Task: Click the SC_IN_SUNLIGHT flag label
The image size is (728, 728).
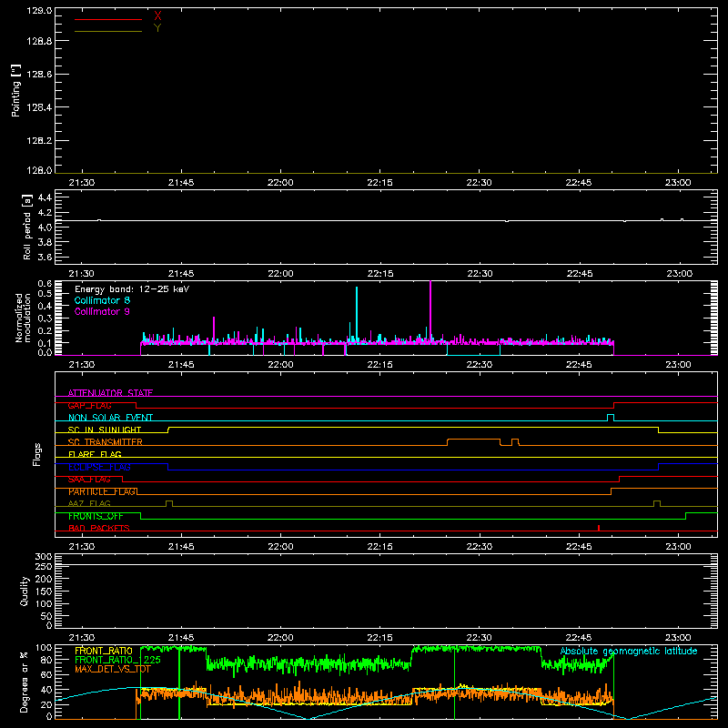Action: click(105, 430)
